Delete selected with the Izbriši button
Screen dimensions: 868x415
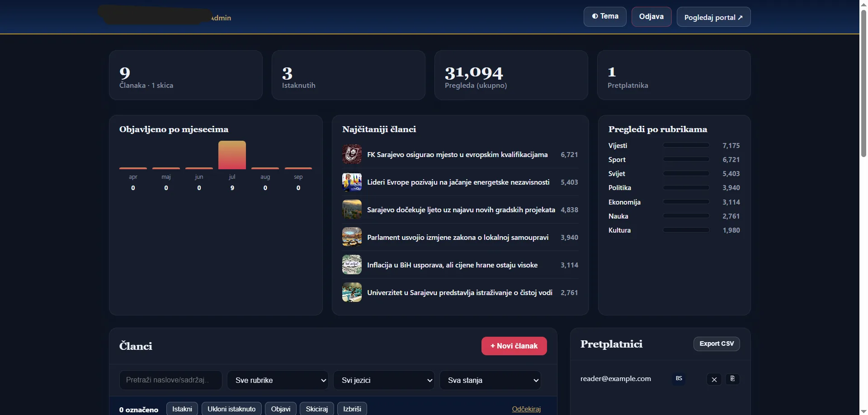click(352, 409)
